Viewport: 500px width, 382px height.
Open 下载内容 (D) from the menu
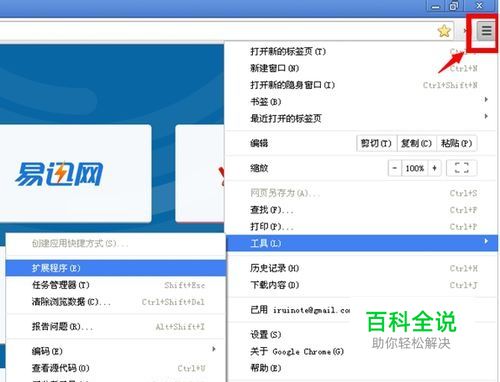(362, 285)
